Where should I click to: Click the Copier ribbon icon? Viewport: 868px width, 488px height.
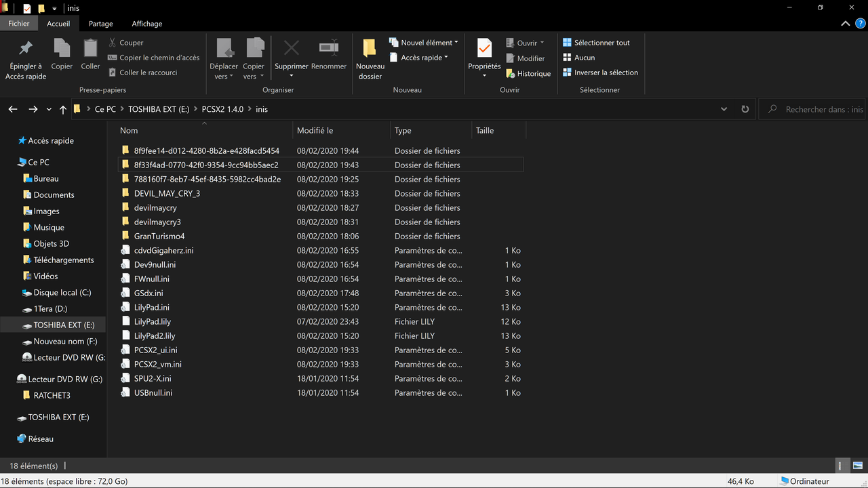point(62,48)
